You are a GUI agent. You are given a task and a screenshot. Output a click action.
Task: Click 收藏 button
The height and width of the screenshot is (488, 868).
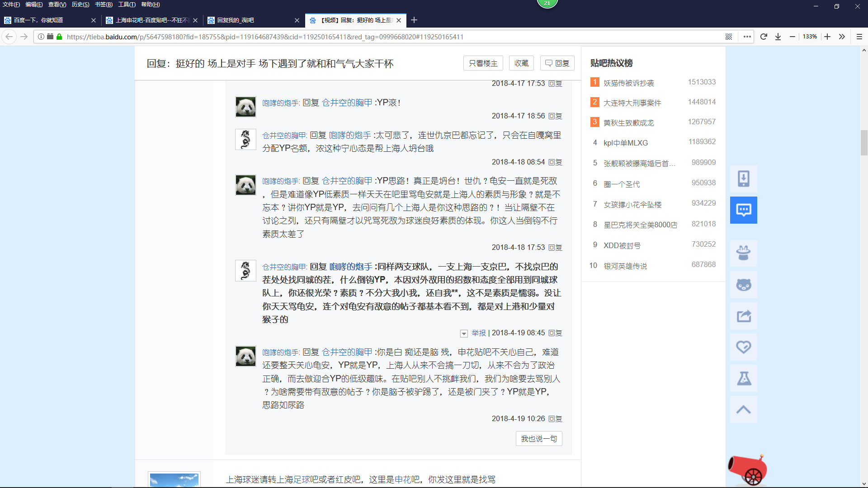[521, 63]
